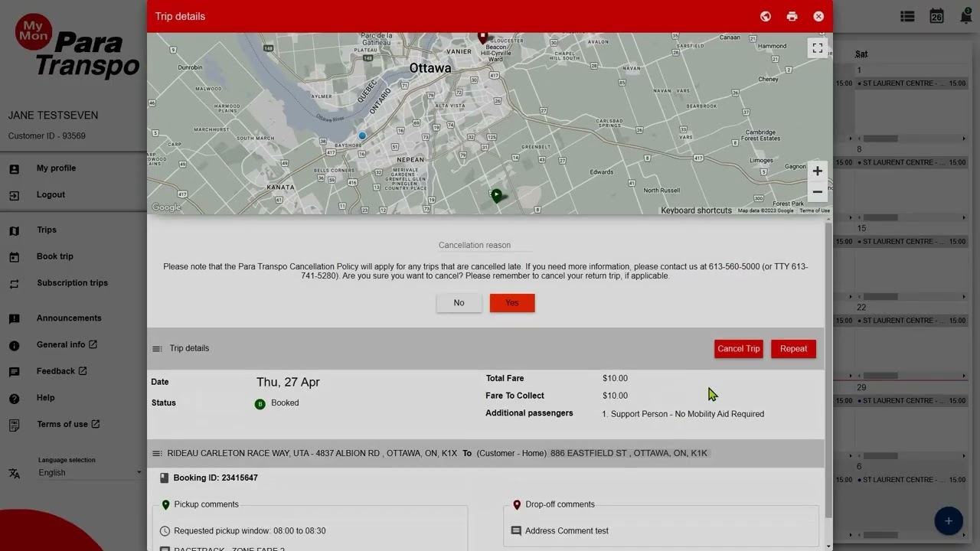Repeat this trip booking

point(793,349)
